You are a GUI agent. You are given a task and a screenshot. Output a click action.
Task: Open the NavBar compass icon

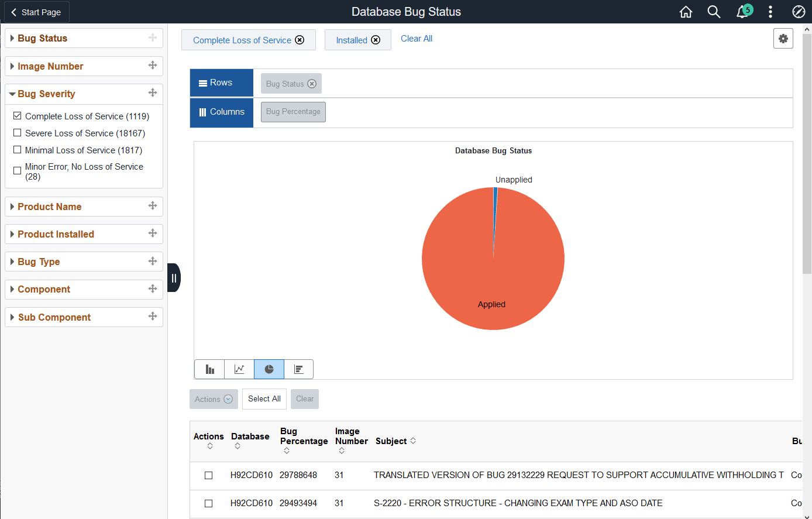[x=799, y=12]
